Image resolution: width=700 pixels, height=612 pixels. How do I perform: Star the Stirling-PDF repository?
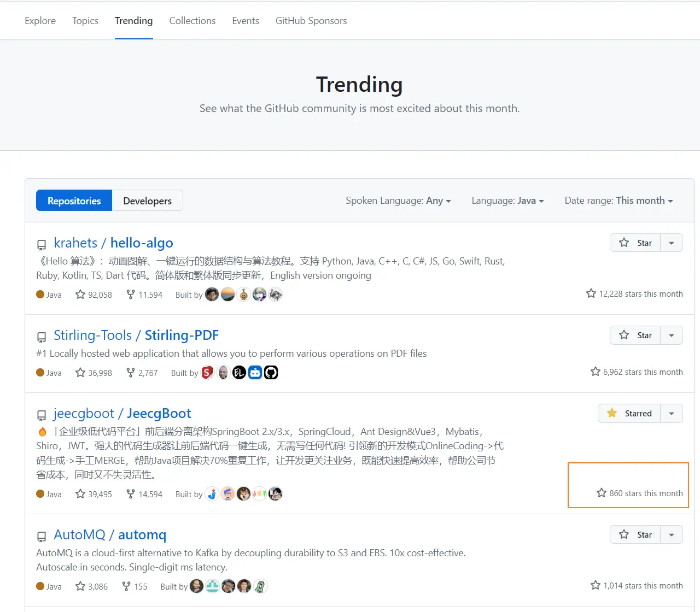635,335
